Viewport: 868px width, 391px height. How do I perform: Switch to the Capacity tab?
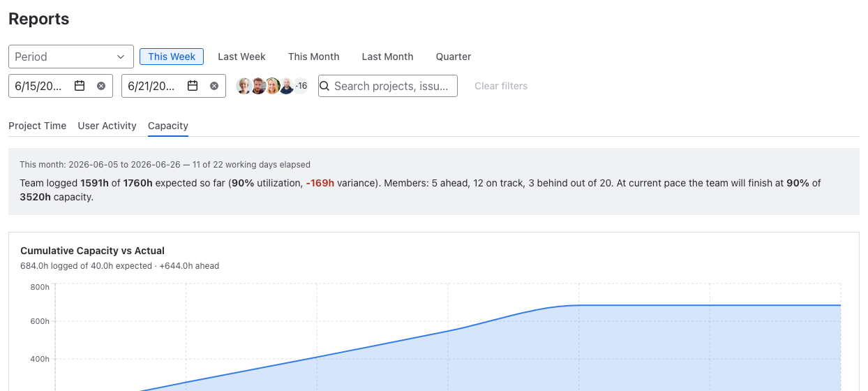click(x=168, y=126)
